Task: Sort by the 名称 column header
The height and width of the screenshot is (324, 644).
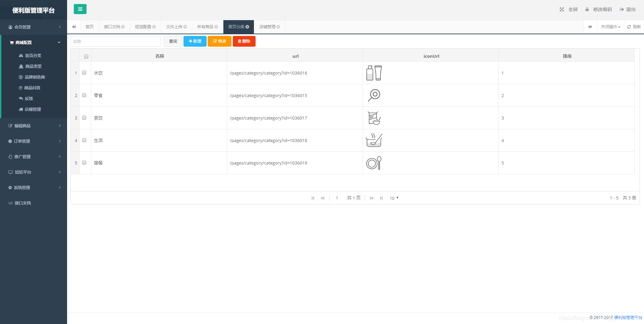Action: click(160, 56)
